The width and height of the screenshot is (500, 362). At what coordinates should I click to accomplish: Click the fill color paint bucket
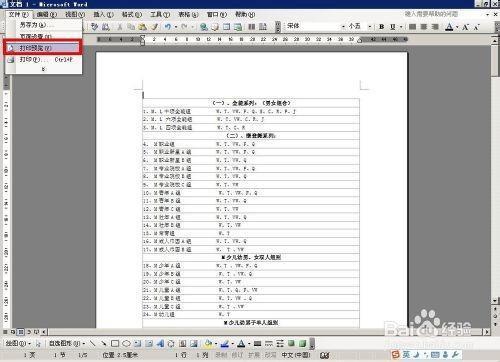pyautogui.click(x=208, y=343)
